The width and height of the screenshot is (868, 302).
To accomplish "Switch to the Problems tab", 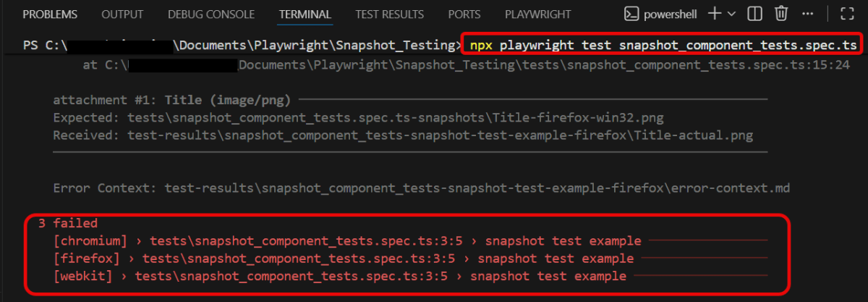I will (50, 14).
